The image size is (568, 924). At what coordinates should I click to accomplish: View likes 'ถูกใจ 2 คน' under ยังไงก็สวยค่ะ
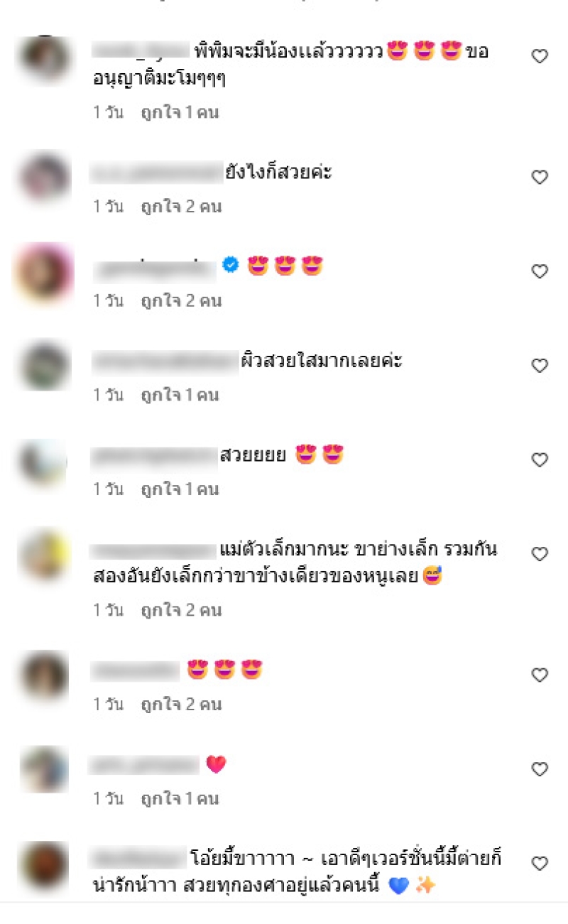181,207
